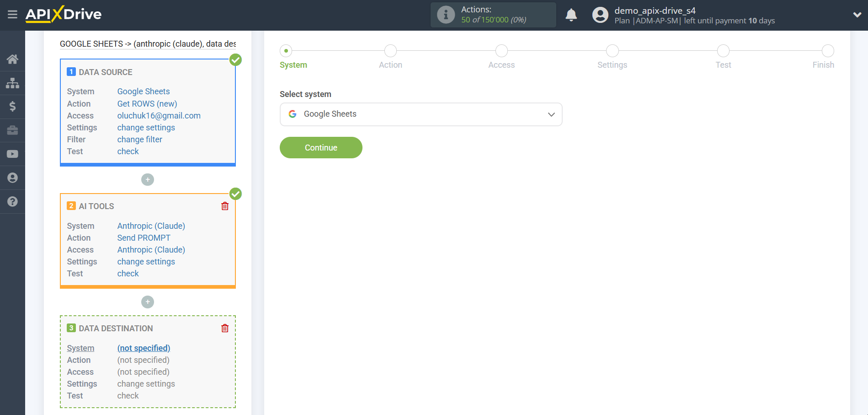Add step after Data Source block
Viewport: 868px width, 415px height.
click(x=148, y=180)
